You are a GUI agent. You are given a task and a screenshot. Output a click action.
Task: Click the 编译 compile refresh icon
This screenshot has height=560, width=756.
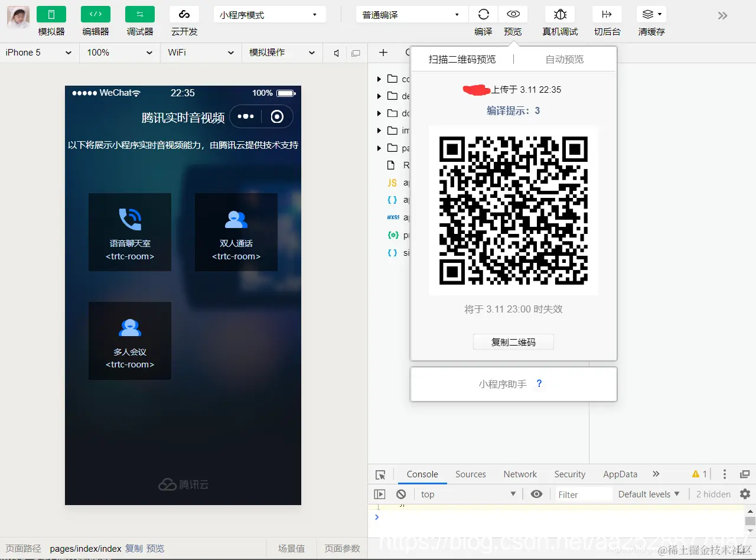tap(483, 14)
